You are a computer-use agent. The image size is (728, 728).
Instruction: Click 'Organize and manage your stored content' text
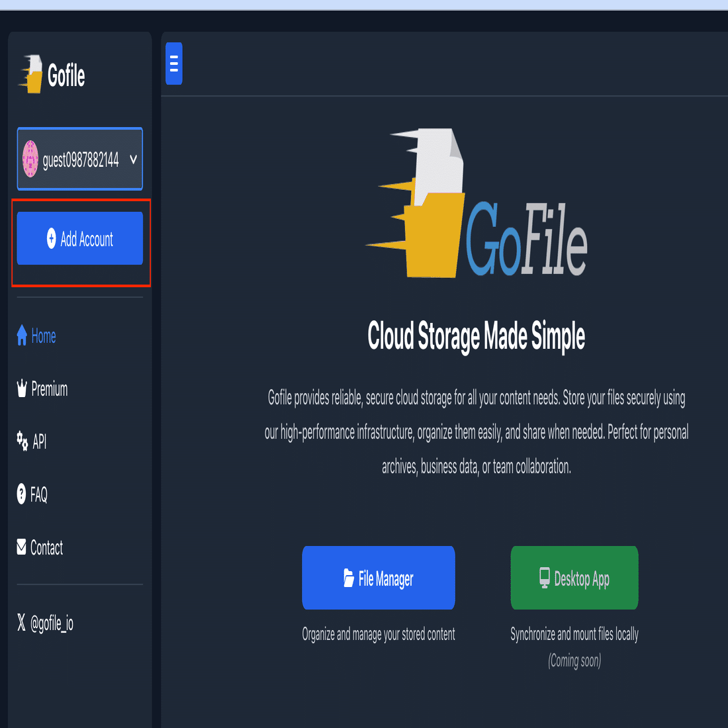pos(379,634)
